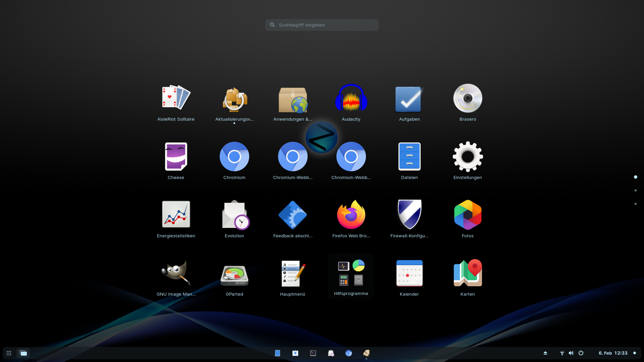
Task: Expand the Hilfsprogramme app folder
Action: [351, 276]
